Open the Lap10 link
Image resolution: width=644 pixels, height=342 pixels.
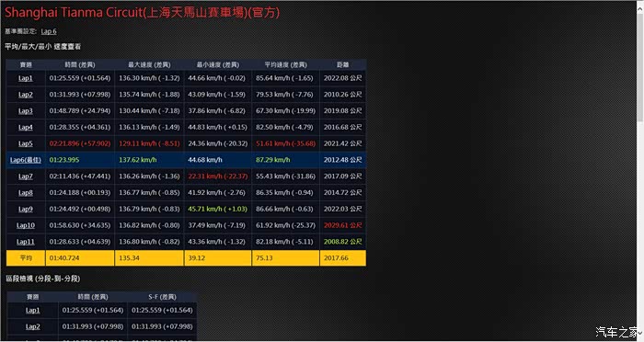click(x=26, y=225)
